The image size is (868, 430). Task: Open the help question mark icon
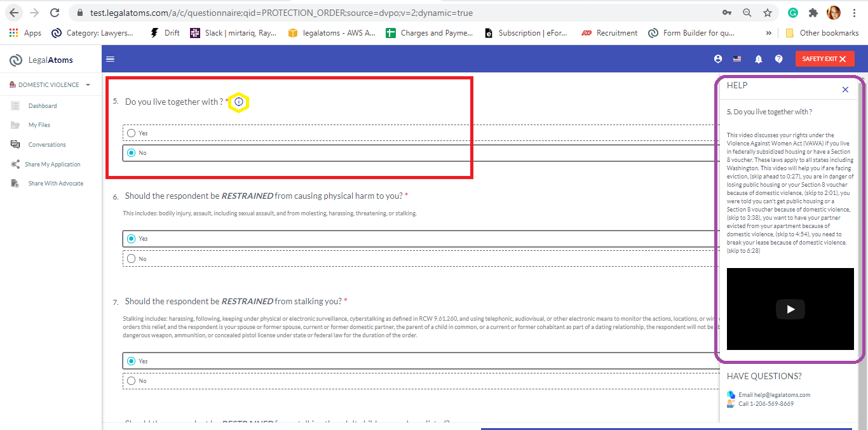coord(778,59)
